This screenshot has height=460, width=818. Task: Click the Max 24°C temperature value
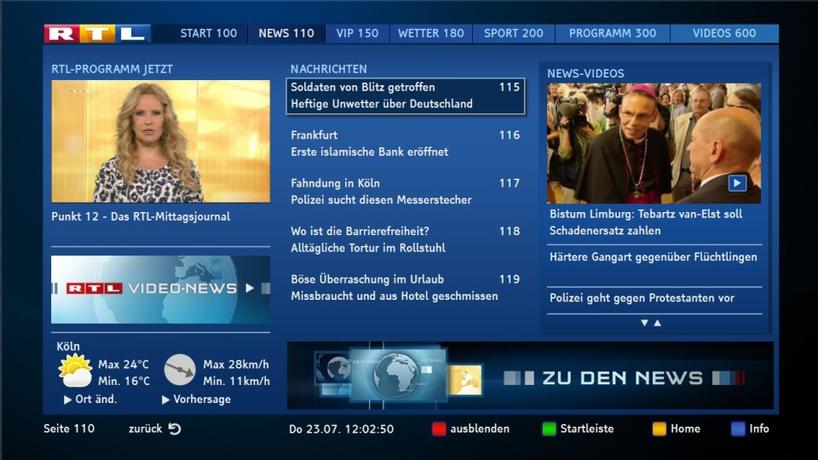[x=124, y=365]
